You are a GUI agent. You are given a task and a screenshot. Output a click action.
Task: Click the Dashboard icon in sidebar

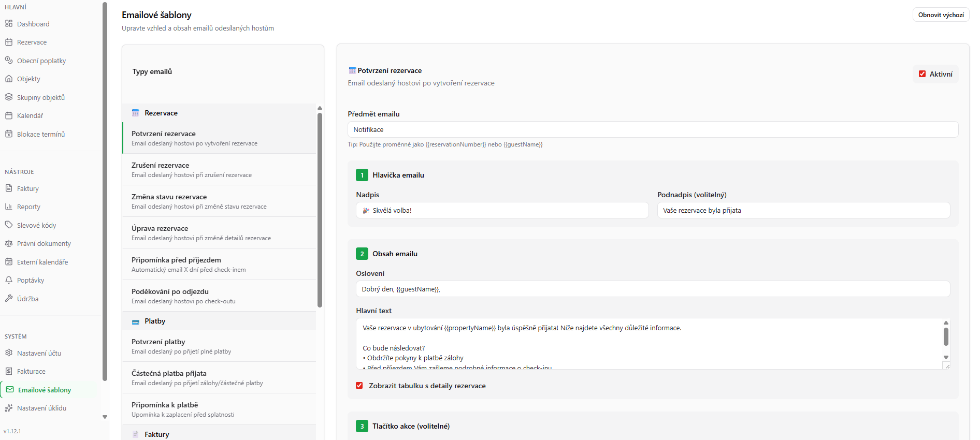click(x=9, y=24)
